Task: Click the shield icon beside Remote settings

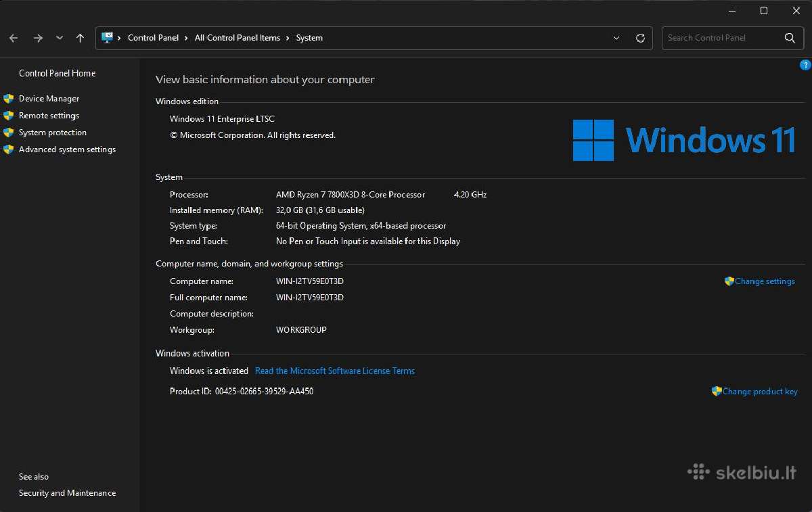Action: [9, 116]
